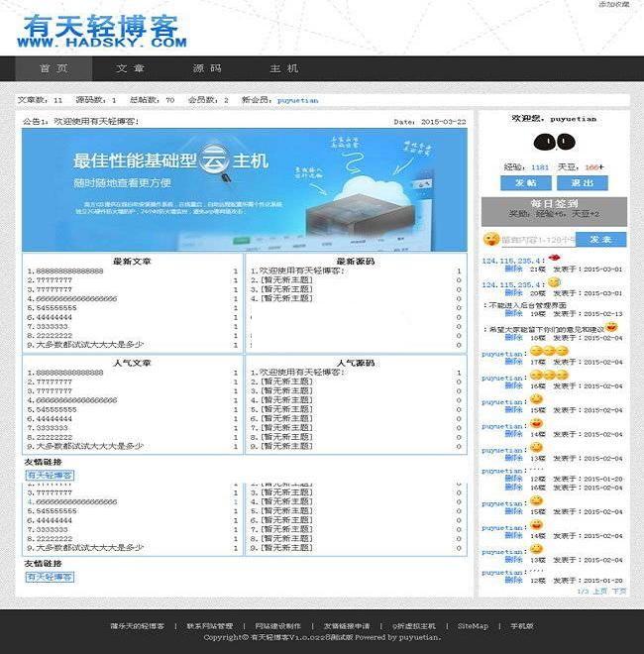This screenshot has width=644, height=654.
Task: Open new member puyuetian profile link
Action: [297, 100]
